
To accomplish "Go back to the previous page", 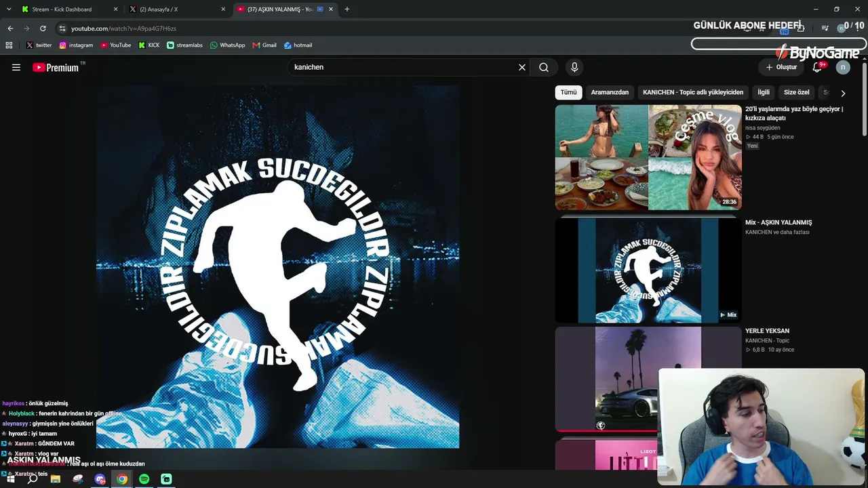I will point(10,28).
